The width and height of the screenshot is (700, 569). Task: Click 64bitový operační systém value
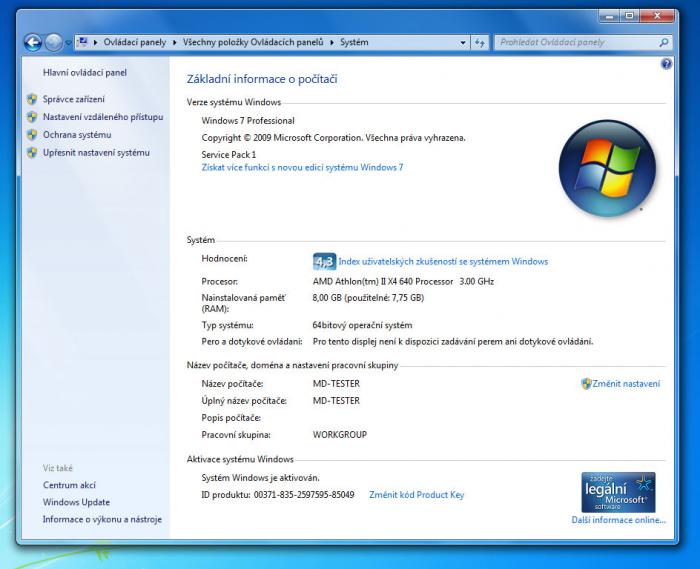pos(362,325)
